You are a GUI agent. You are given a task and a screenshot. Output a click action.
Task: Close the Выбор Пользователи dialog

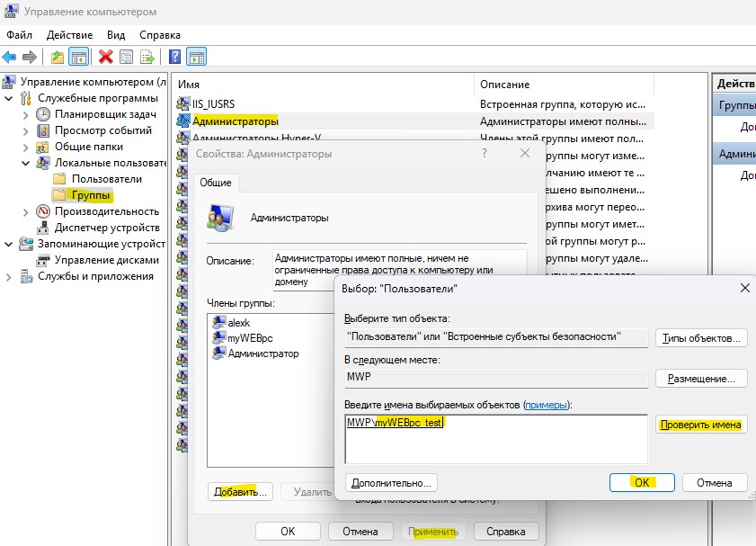tap(744, 288)
